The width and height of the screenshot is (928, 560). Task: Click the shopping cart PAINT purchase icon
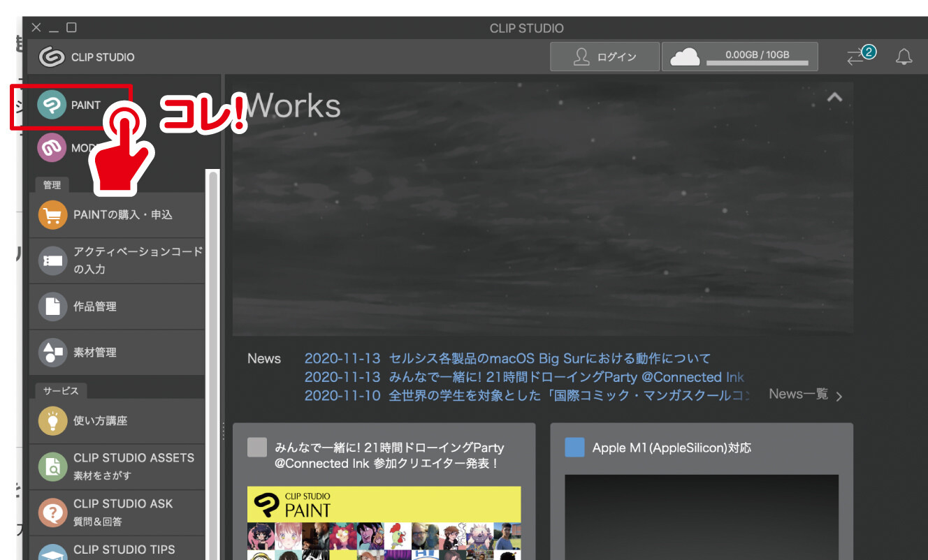[52, 215]
